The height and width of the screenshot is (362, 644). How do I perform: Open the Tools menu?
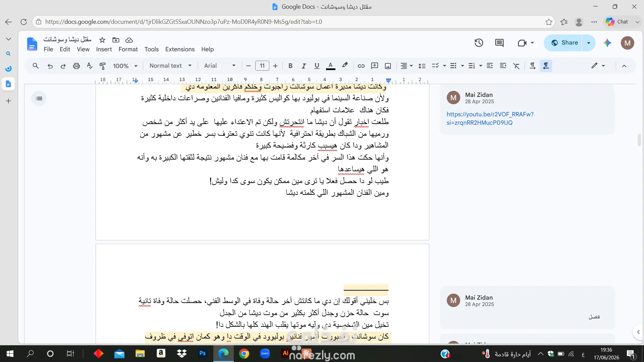pyautogui.click(x=152, y=49)
